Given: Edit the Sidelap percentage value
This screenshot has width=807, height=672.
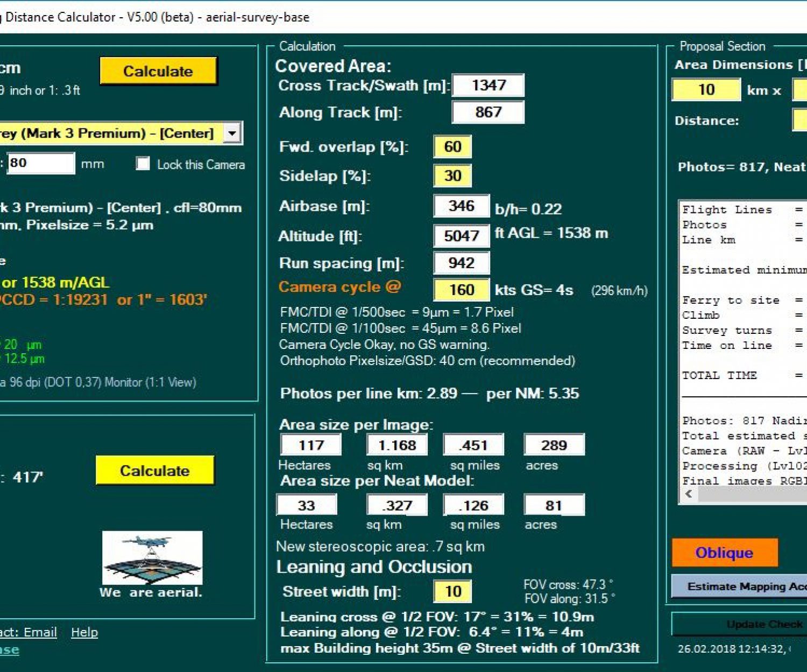Looking at the screenshot, I should point(452,175).
